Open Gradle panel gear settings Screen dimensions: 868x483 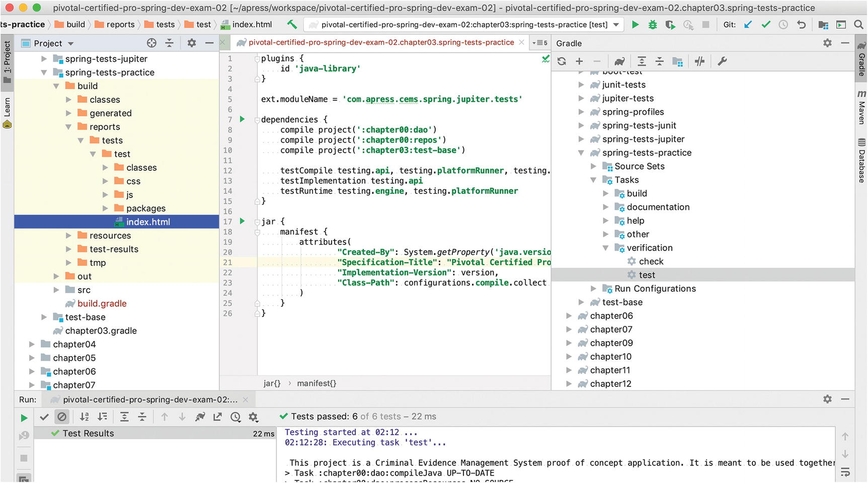(827, 43)
